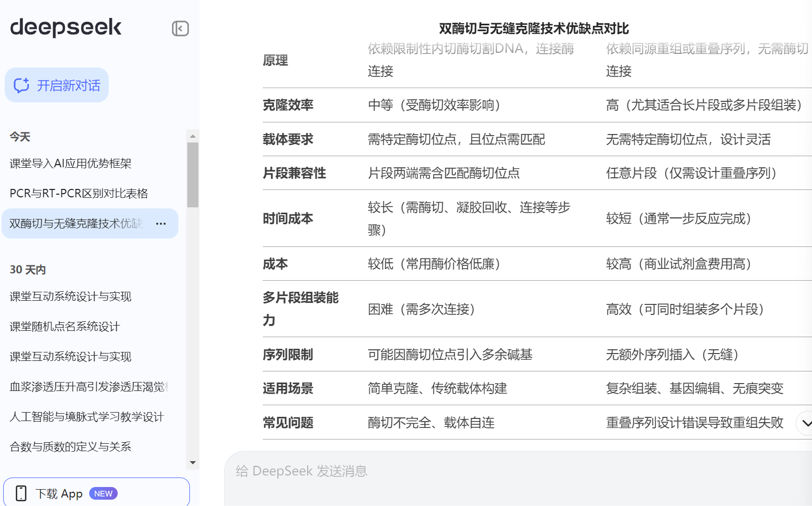Open 人工智能与境脉式学习教学设计 chat

click(x=87, y=417)
